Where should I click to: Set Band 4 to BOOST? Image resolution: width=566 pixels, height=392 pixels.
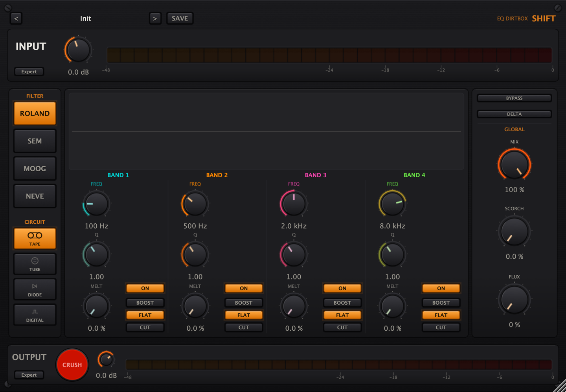tap(441, 303)
